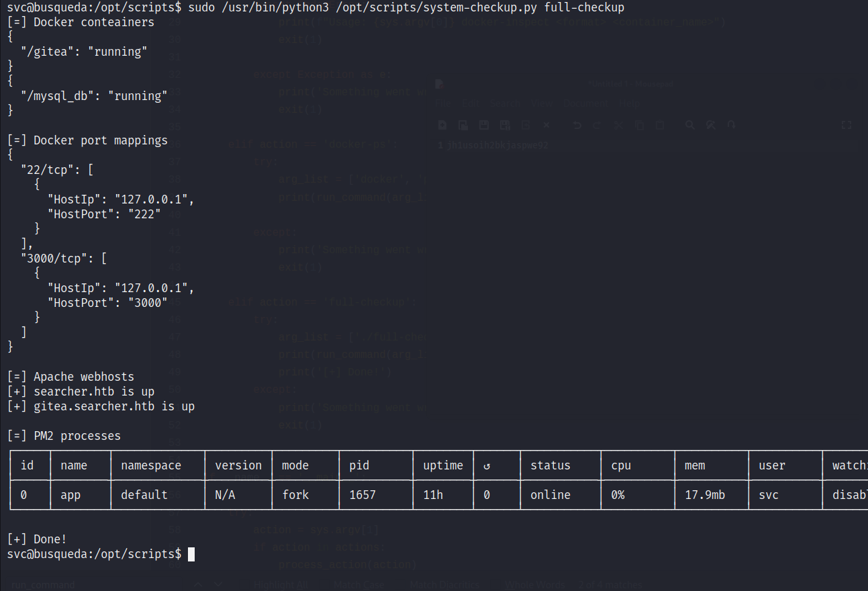
Task: Open the File menu in Mousepad
Action: [443, 103]
